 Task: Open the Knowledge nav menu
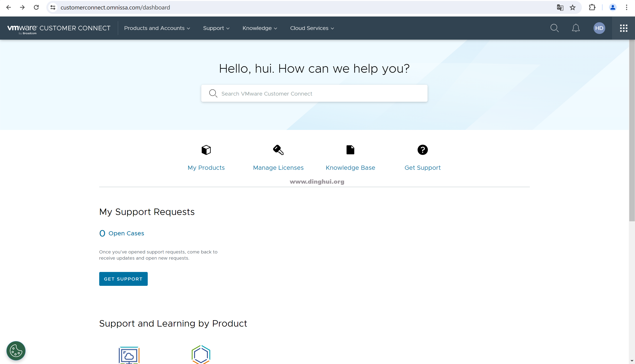click(260, 28)
